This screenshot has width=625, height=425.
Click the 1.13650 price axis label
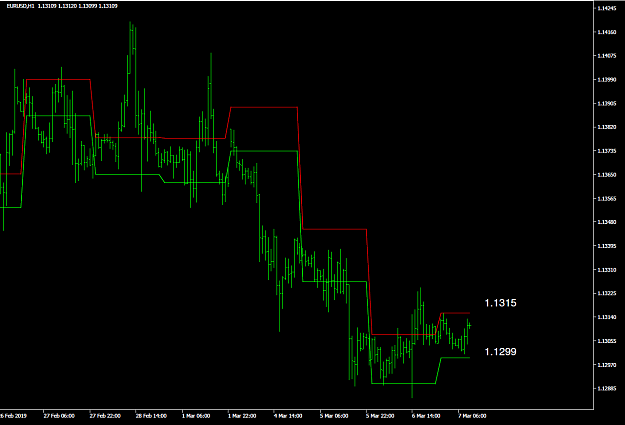click(607, 175)
